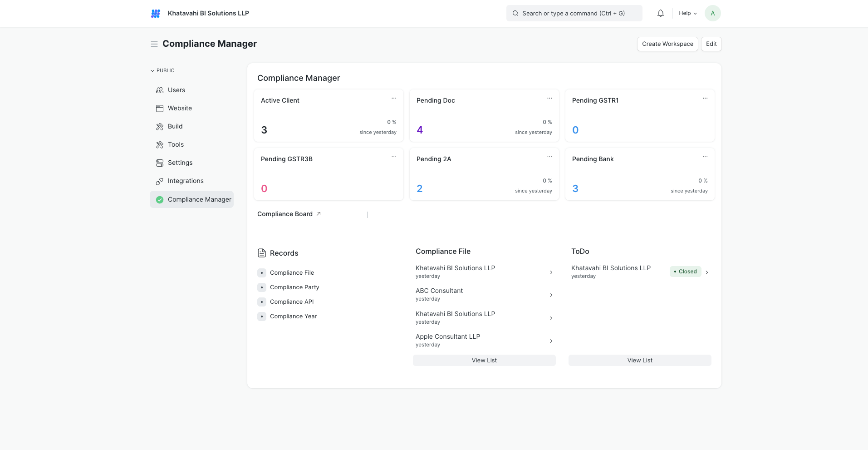
Task: Click the Integrations sidebar icon
Action: click(x=160, y=181)
